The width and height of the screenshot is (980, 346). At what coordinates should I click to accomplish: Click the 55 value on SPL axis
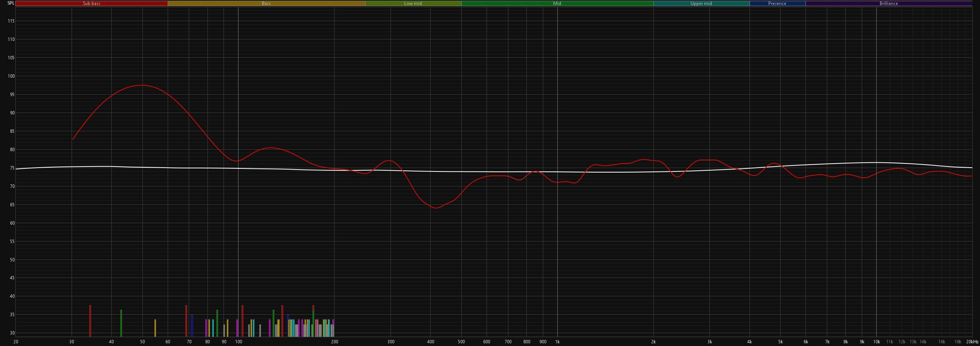pyautogui.click(x=12, y=242)
